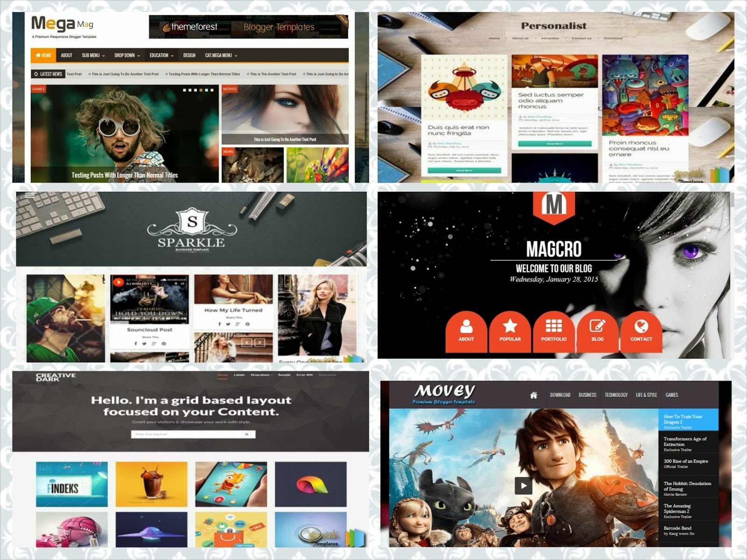747x560 pixels.
Task: Open the Blog button on Magcro
Action: tap(598, 331)
